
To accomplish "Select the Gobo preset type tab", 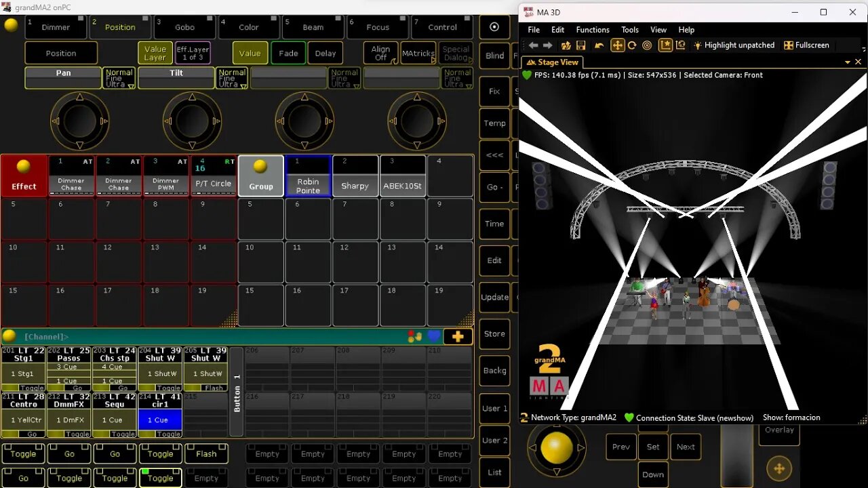I will (184, 26).
